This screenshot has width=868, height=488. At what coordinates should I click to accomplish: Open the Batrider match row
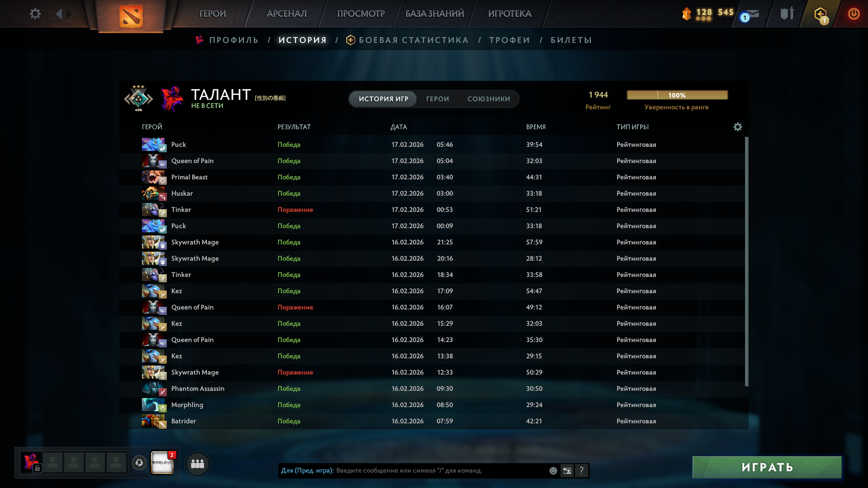432,421
